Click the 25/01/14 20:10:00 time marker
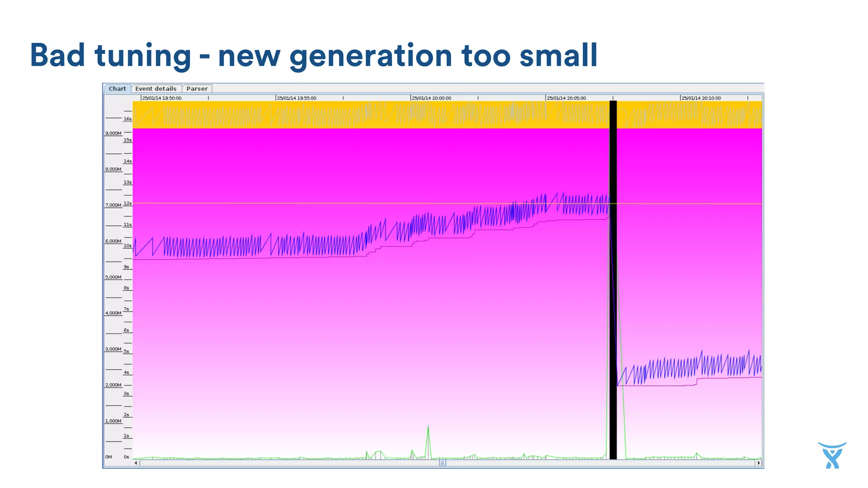Viewport: 868px width, 488px height. click(x=701, y=98)
